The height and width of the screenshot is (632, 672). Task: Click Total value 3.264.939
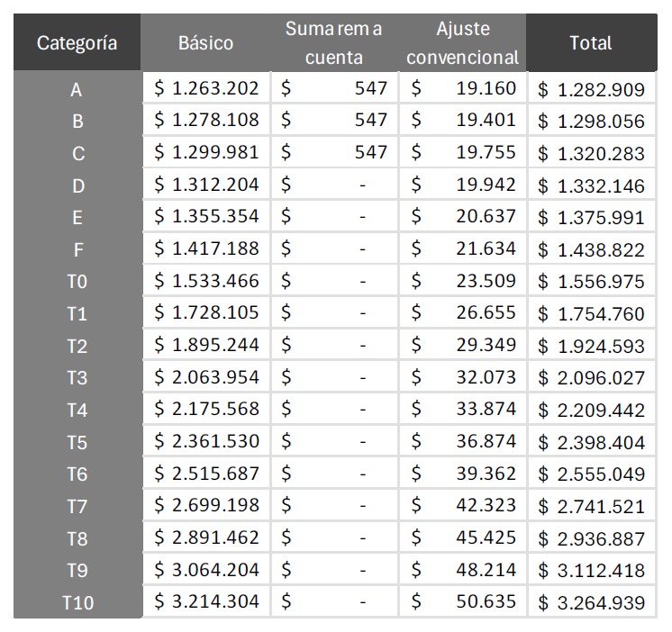pos(592,602)
